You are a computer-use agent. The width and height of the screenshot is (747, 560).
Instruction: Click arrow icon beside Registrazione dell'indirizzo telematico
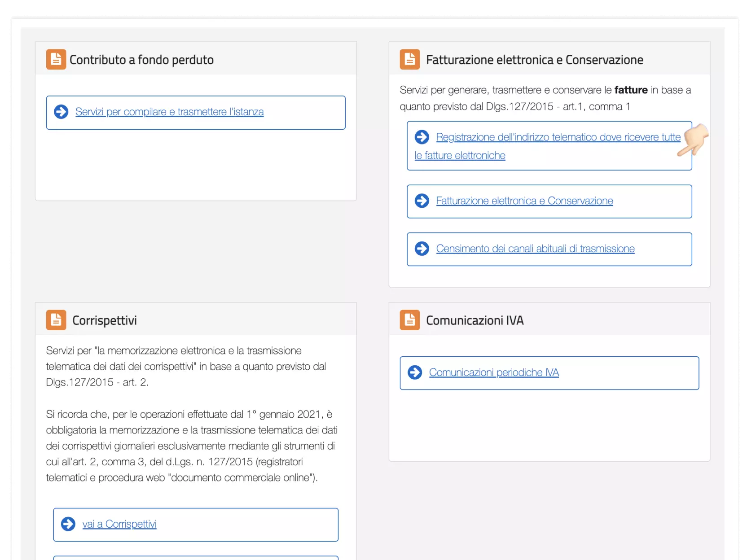[x=422, y=137]
